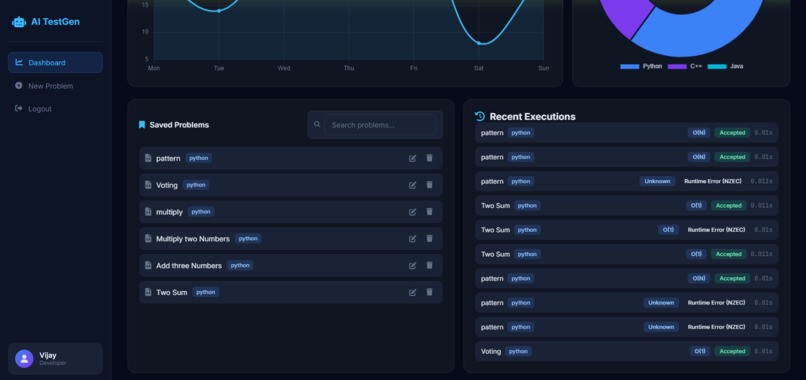Viewport: 806px width, 380px height.
Task: Select the Two Sum execution with Runtime Error
Action: pyautogui.click(x=627, y=230)
